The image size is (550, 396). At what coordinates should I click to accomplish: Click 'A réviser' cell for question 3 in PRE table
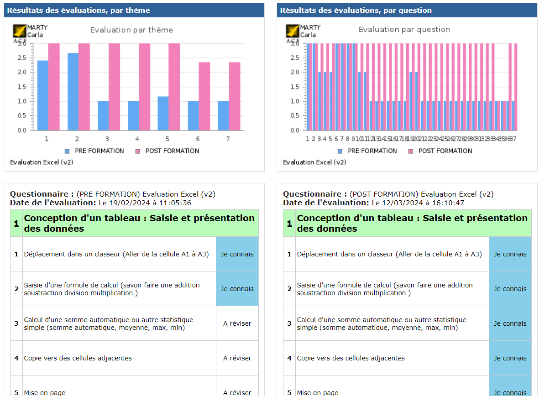[x=237, y=323]
